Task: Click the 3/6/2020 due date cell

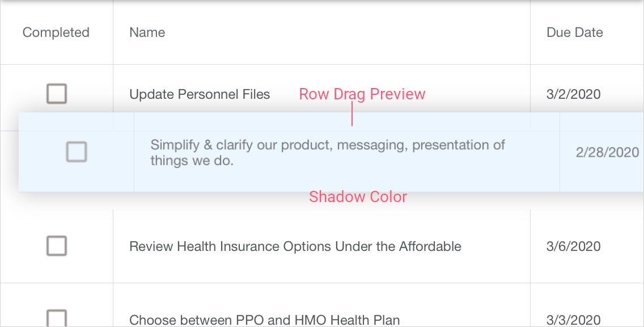Action: pos(573,246)
